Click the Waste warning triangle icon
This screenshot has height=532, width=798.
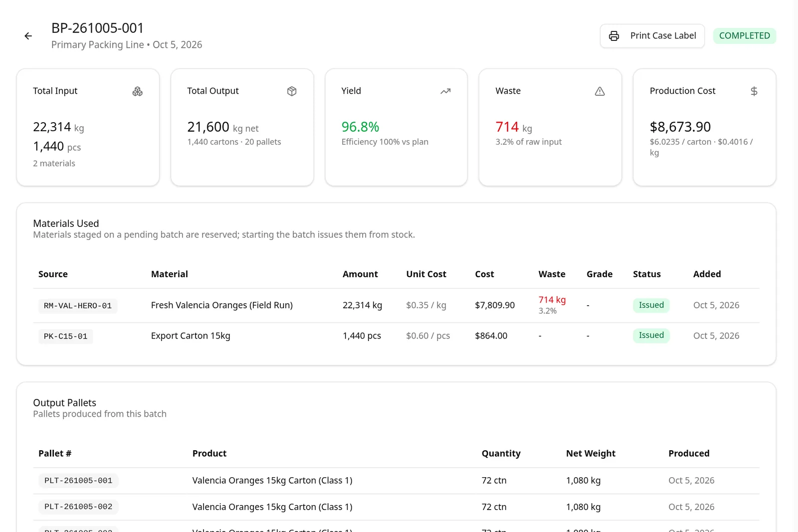(x=599, y=91)
